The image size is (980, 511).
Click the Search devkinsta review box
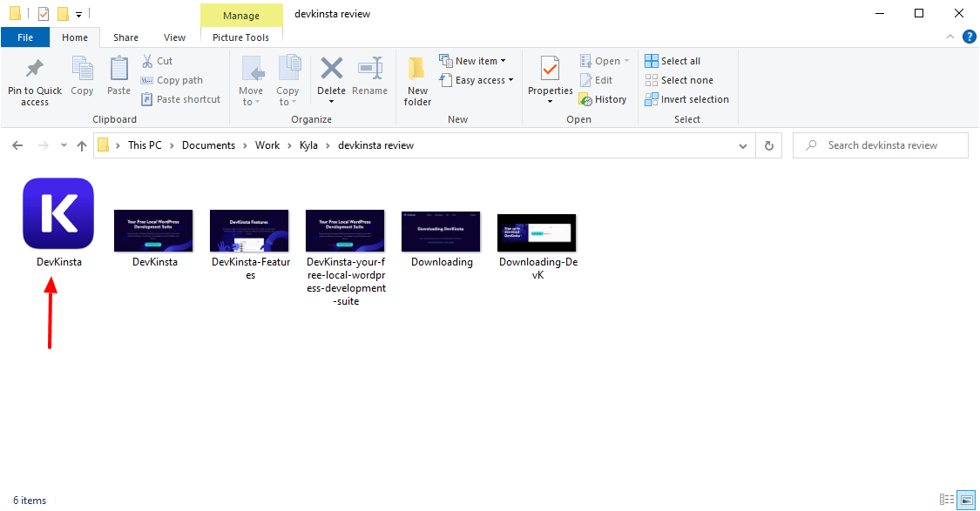tap(881, 145)
